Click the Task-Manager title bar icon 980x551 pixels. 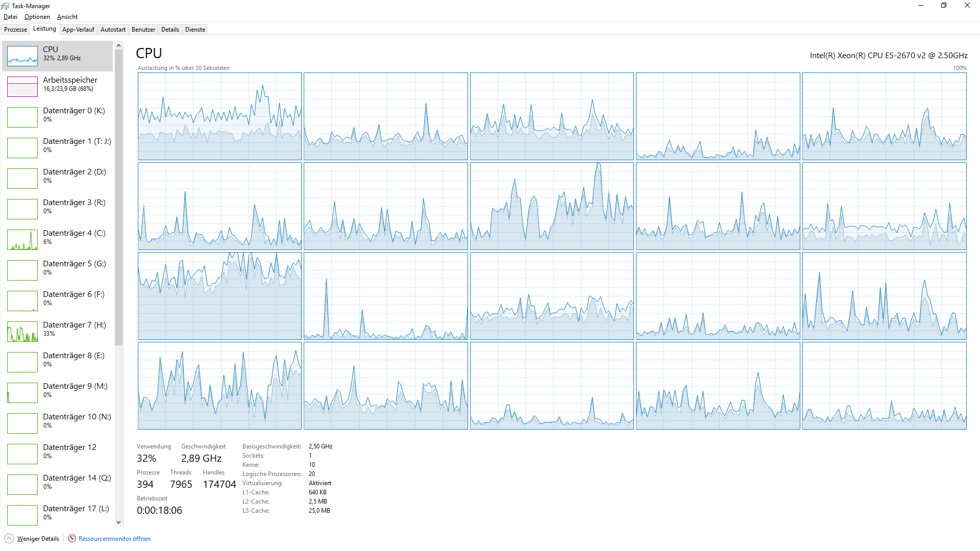[6, 6]
